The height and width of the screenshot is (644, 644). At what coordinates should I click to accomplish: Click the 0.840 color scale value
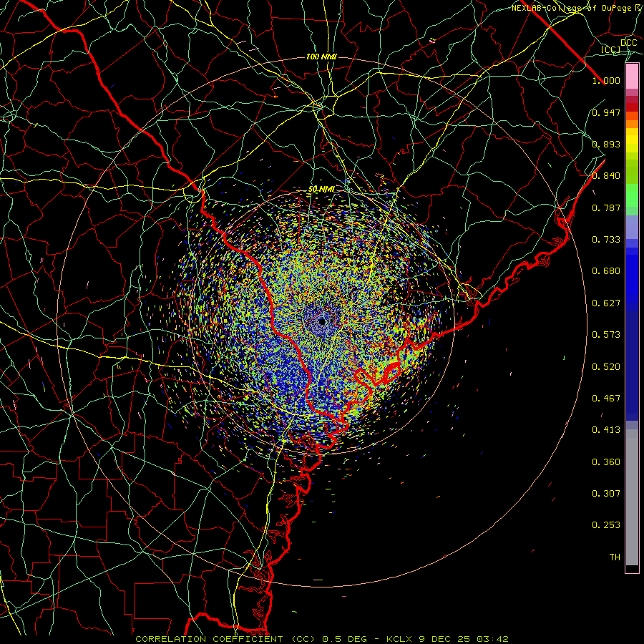606,176
